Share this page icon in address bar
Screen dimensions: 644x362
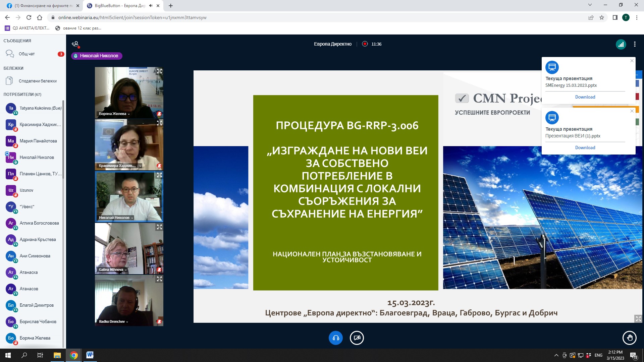point(591,17)
